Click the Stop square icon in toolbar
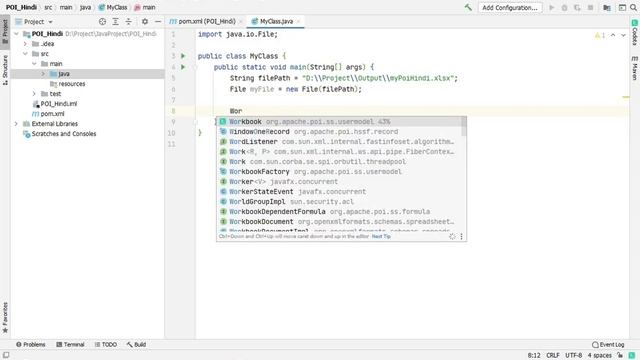Screen dimensions: 640x360 (590, 7)
